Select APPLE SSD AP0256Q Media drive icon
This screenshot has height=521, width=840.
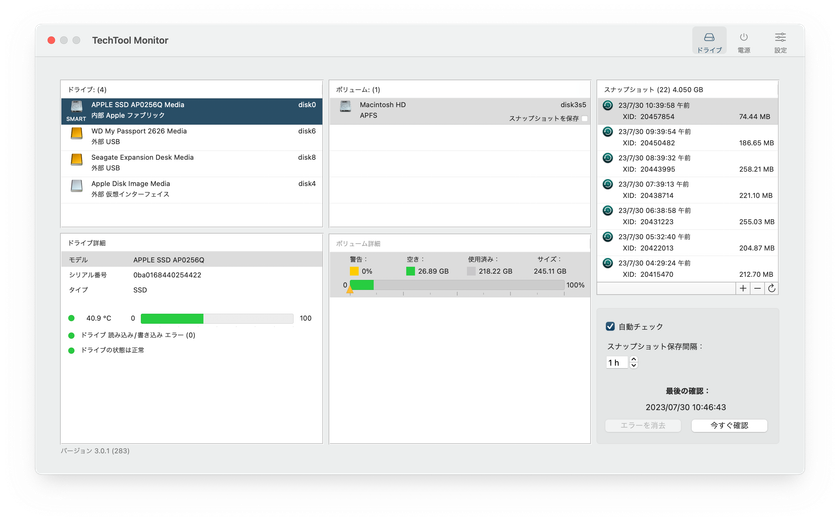pyautogui.click(x=77, y=106)
